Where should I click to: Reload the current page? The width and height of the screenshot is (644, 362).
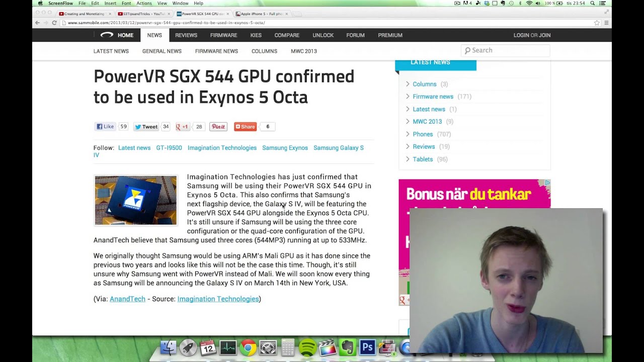[54, 23]
